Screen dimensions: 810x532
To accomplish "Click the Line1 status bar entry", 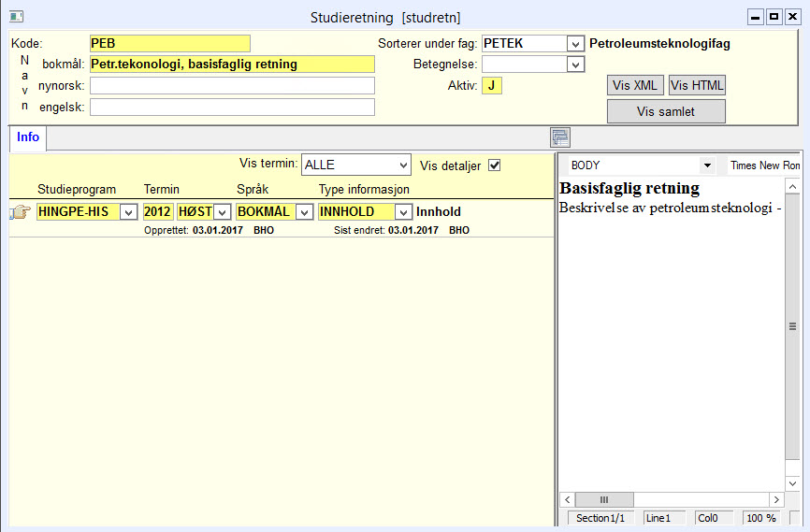I will click(664, 518).
